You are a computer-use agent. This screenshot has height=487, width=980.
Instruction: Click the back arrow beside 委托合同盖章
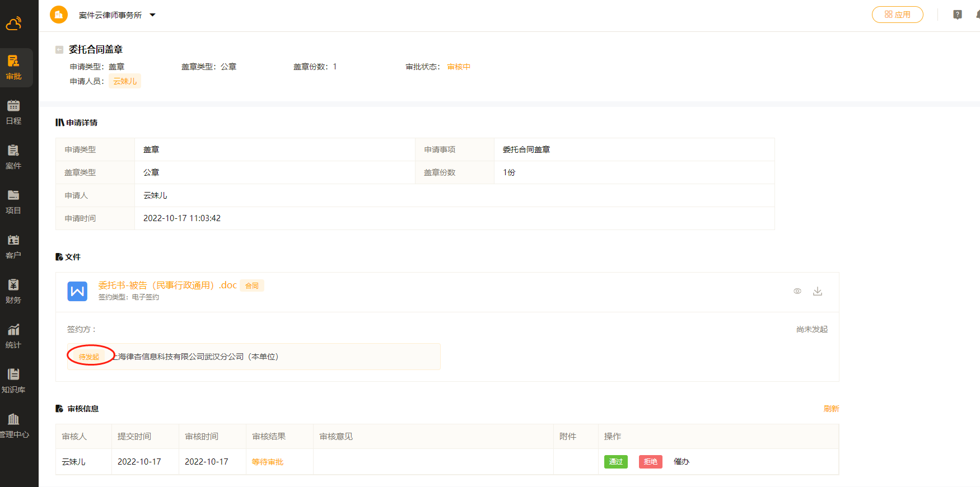tap(59, 50)
